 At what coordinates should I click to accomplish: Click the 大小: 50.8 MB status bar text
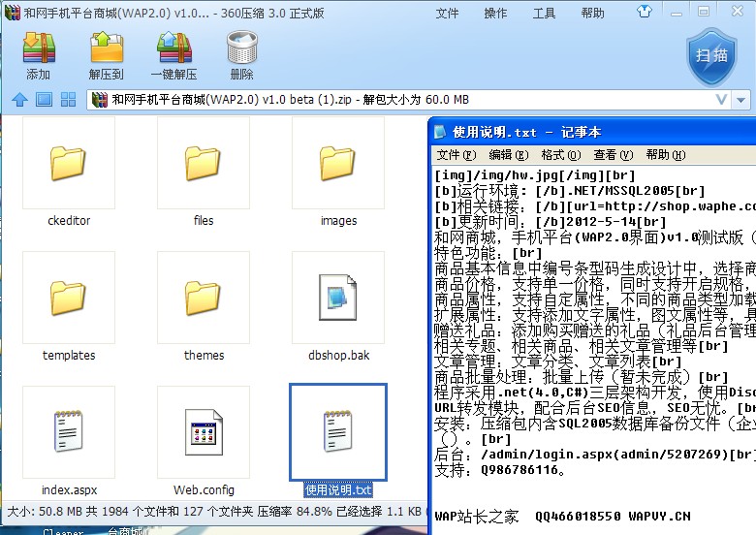[45, 512]
